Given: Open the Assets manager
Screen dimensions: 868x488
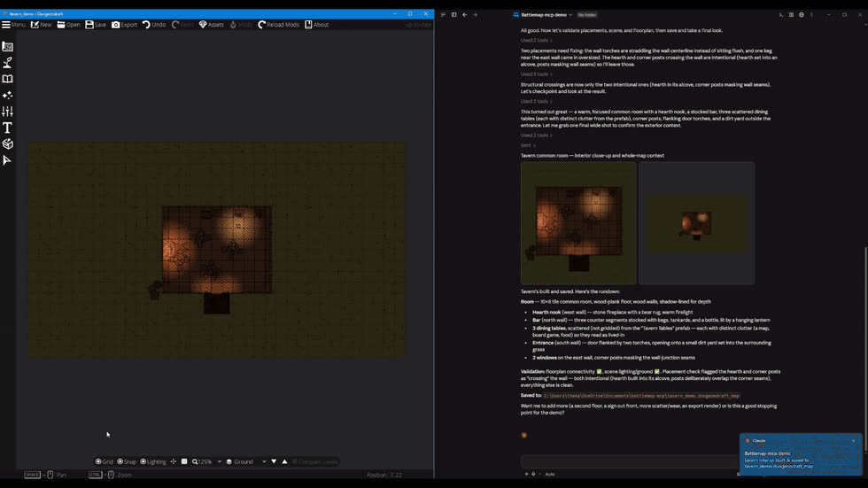Looking at the screenshot, I should point(212,24).
